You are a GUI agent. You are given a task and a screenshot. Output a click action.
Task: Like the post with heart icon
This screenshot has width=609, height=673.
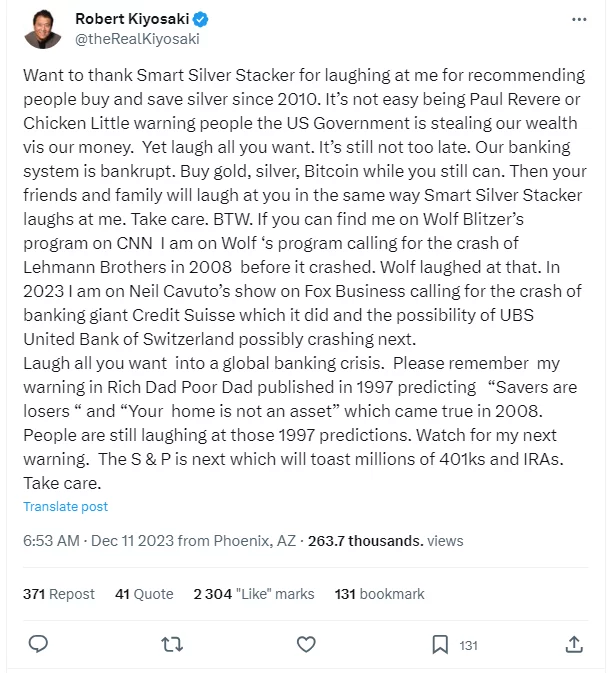307,644
